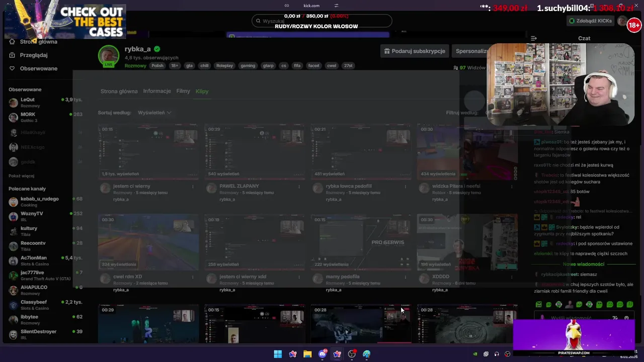Viewport: 644px width, 362px height.
Task: Click the Zdobądź KICKs button
Action: point(591,21)
